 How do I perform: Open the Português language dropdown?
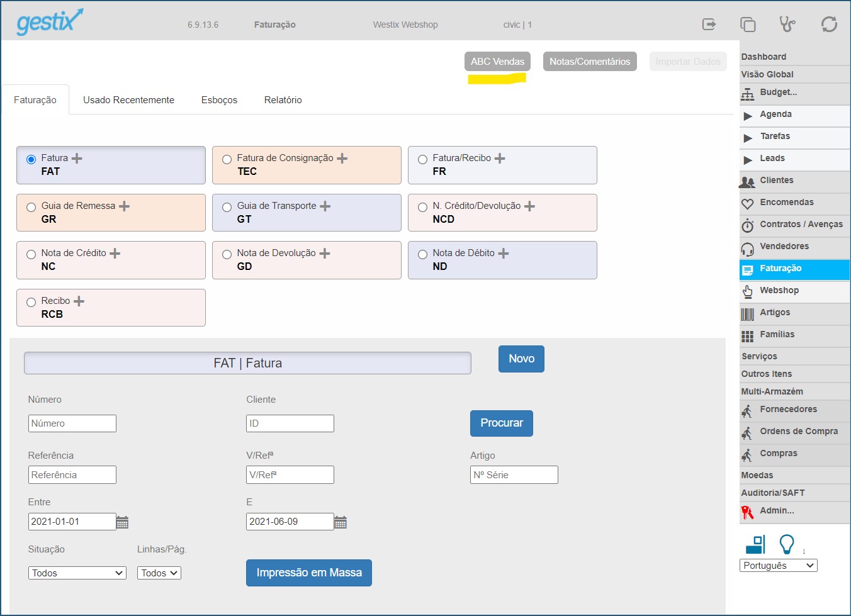coord(779,565)
